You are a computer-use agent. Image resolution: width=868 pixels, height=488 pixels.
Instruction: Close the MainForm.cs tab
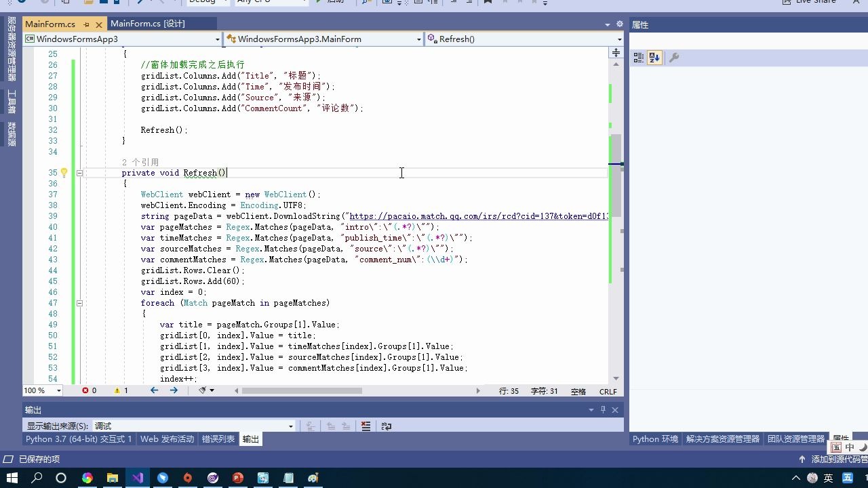tap(98, 24)
